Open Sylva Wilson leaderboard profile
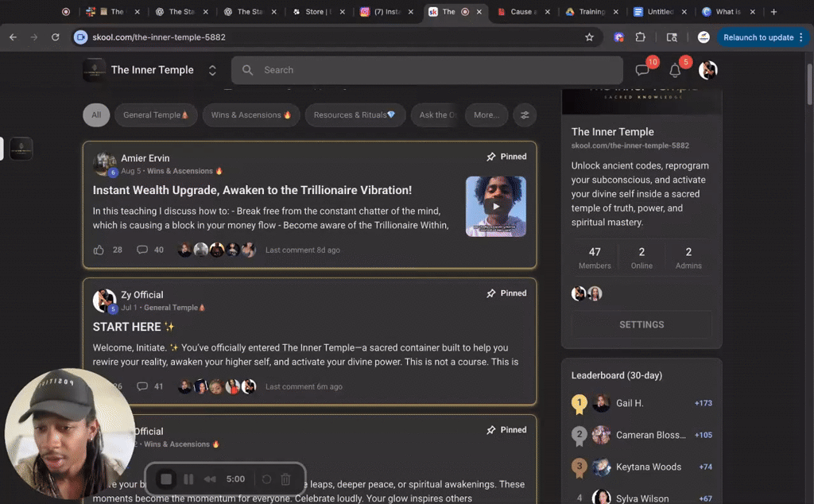This screenshot has height=504, width=814. click(642, 498)
